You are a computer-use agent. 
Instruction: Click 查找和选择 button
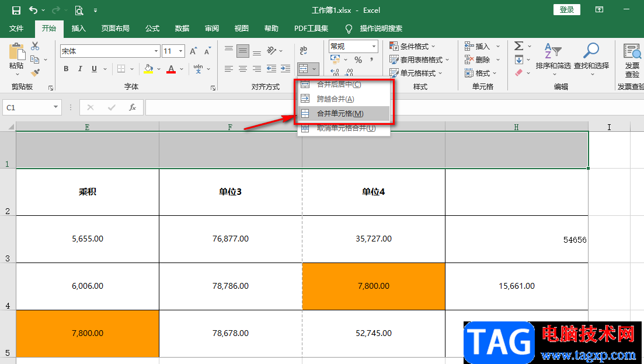(591, 60)
